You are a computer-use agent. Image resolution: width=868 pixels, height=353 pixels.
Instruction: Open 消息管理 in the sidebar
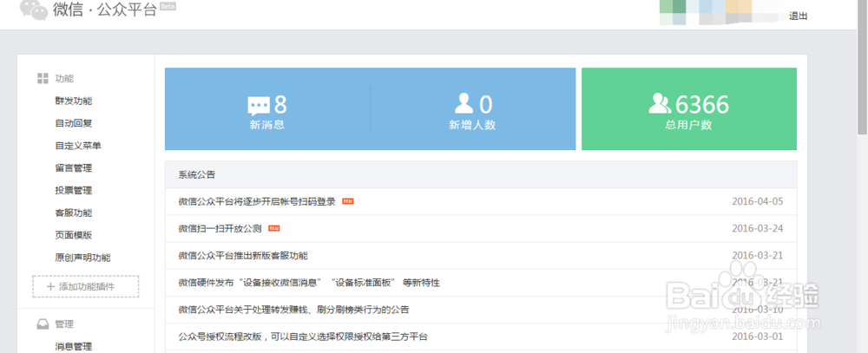74,347
